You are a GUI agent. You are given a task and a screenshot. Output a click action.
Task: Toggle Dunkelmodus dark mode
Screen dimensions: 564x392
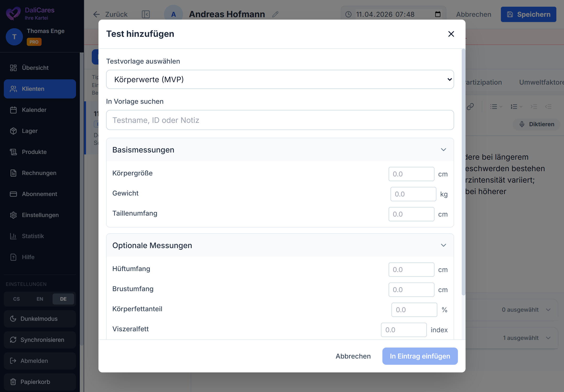coord(39,319)
